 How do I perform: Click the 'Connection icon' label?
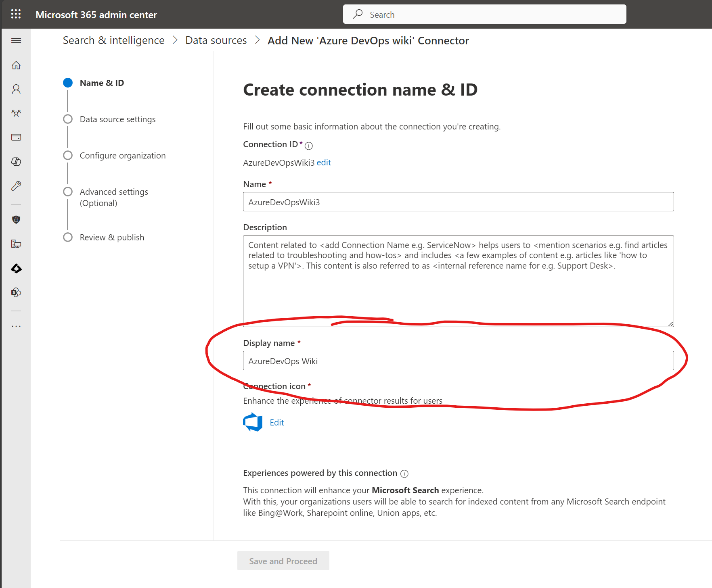(274, 386)
